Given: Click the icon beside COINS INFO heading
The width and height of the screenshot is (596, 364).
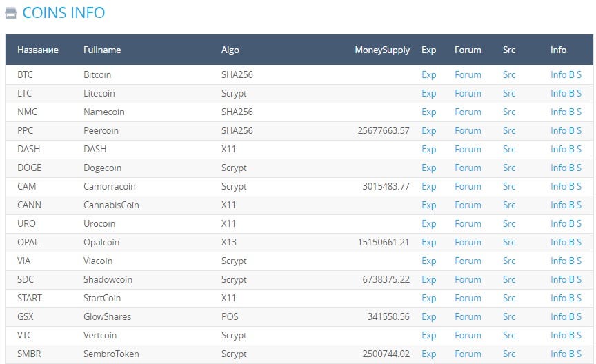Looking at the screenshot, I should [x=10, y=13].
